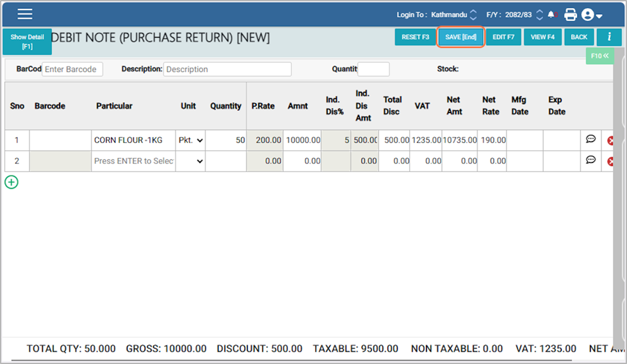Click the DISCOUNT: 500.00 summary

tap(259, 349)
